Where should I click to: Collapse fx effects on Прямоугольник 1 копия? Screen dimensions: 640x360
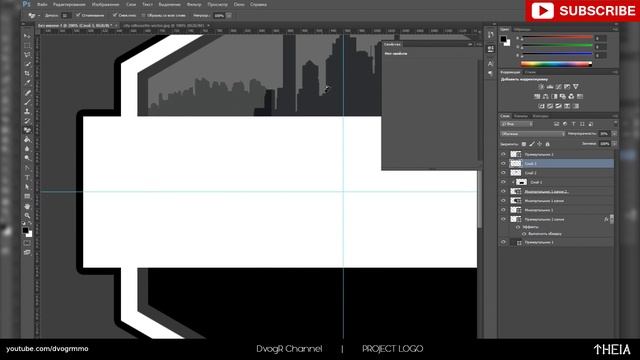(x=611, y=220)
